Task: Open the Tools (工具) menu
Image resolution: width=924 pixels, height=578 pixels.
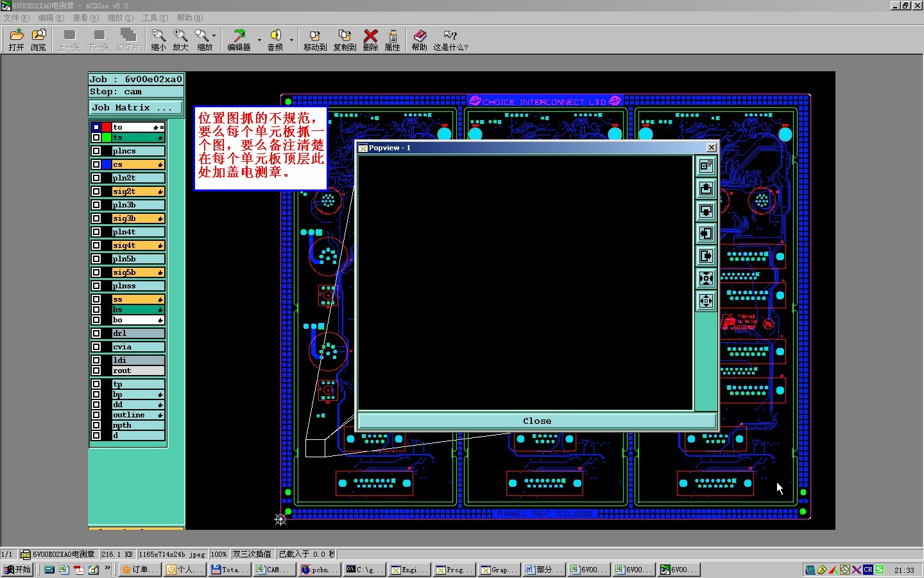Action: pyautogui.click(x=155, y=18)
